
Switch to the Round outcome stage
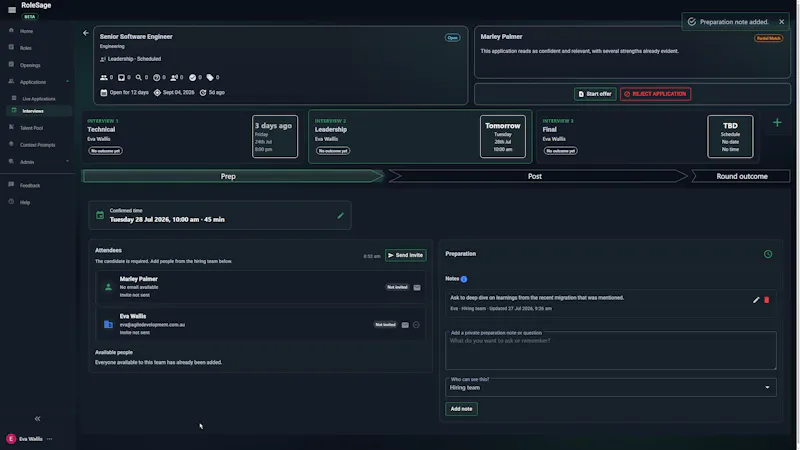(x=742, y=176)
